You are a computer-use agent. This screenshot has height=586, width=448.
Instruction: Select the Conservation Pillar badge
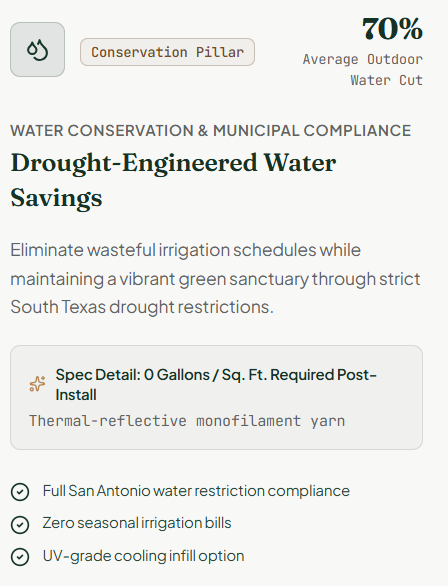(167, 52)
